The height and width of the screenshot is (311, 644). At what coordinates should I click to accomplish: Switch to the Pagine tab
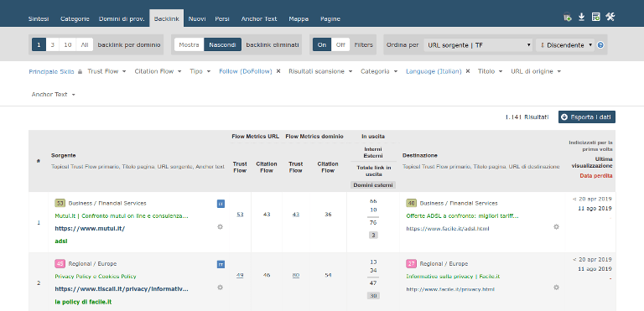(330, 19)
